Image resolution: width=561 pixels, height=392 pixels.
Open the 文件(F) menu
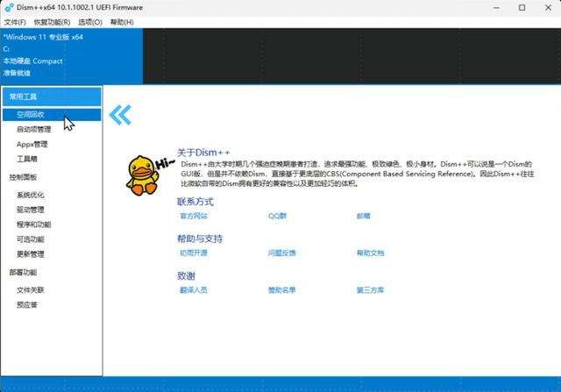(x=15, y=22)
